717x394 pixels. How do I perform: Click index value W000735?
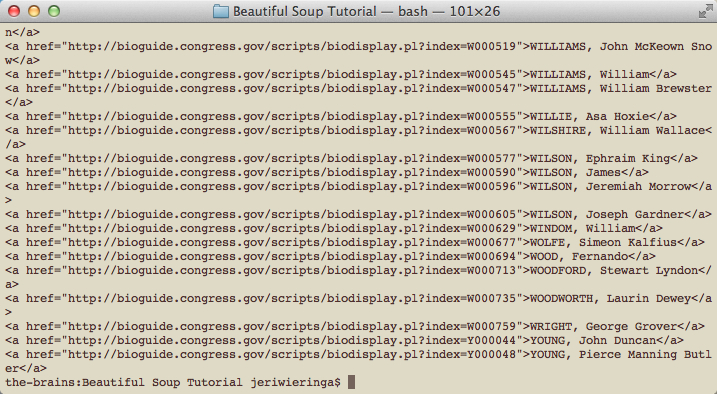tap(491, 298)
